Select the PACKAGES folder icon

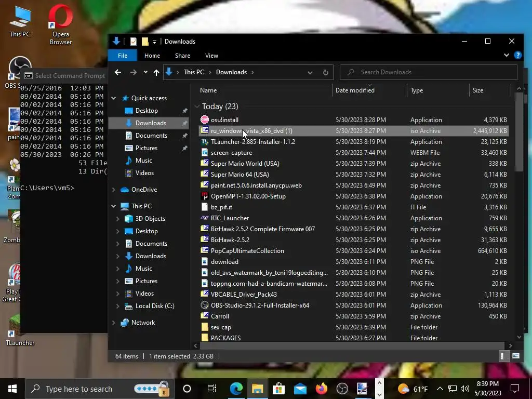point(205,337)
